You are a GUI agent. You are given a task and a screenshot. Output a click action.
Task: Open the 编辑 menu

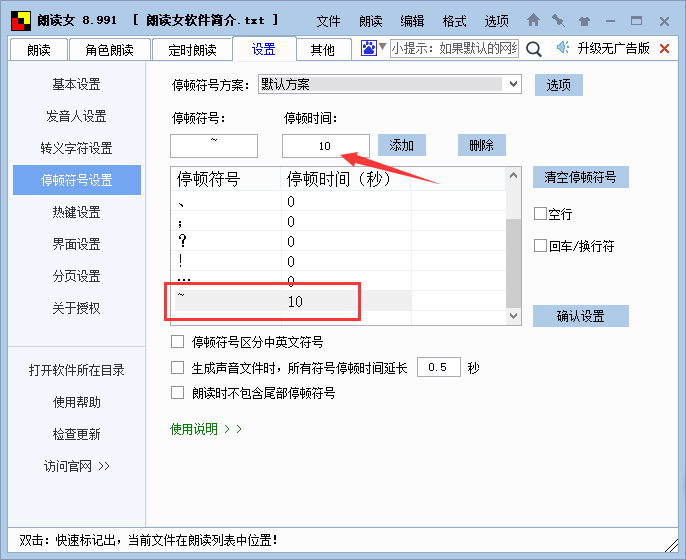click(x=412, y=21)
